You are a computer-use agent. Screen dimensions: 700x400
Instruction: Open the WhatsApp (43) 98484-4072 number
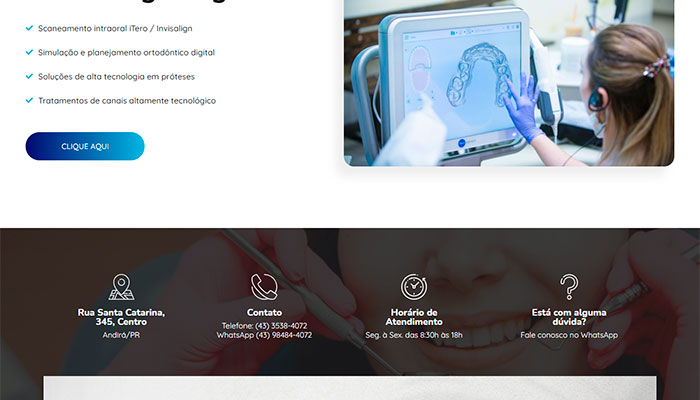point(264,335)
